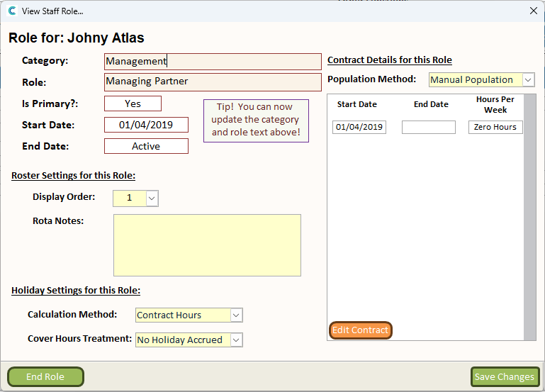Screen dimensions: 545x392
Task: Click the Category field showing Management
Action: click(x=212, y=62)
